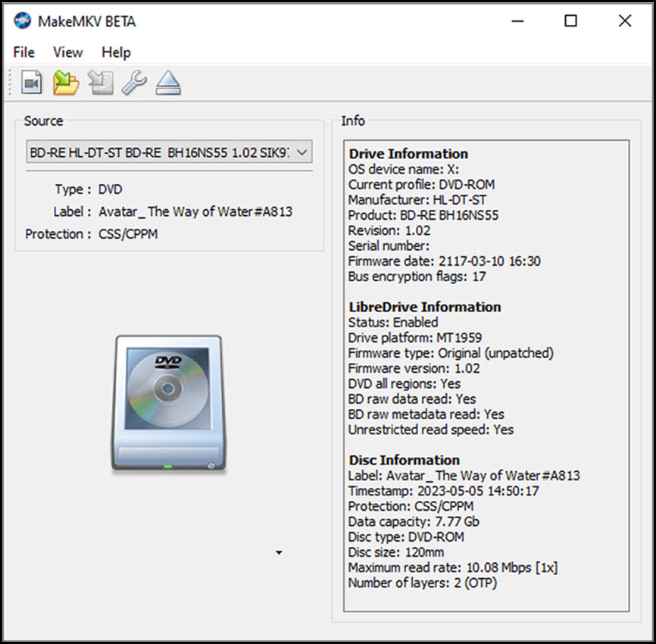Close the MakeMKV window
This screenshot has height=644, width=656.
625,21
